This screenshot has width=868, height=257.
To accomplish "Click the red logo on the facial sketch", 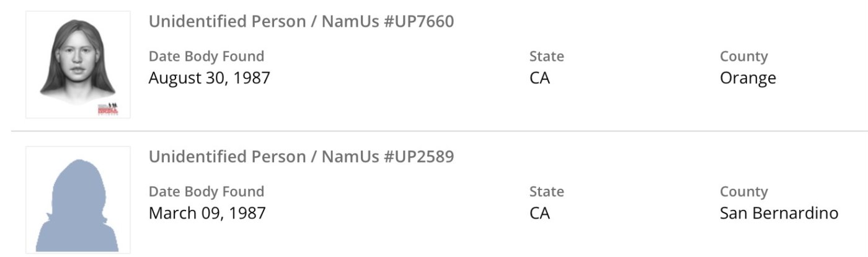I will 107,109.
